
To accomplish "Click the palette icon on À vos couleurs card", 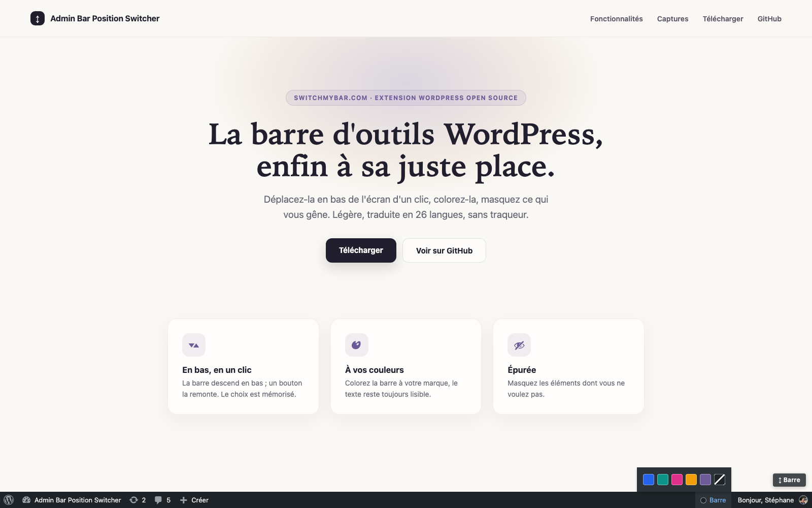I will (356, 345).
